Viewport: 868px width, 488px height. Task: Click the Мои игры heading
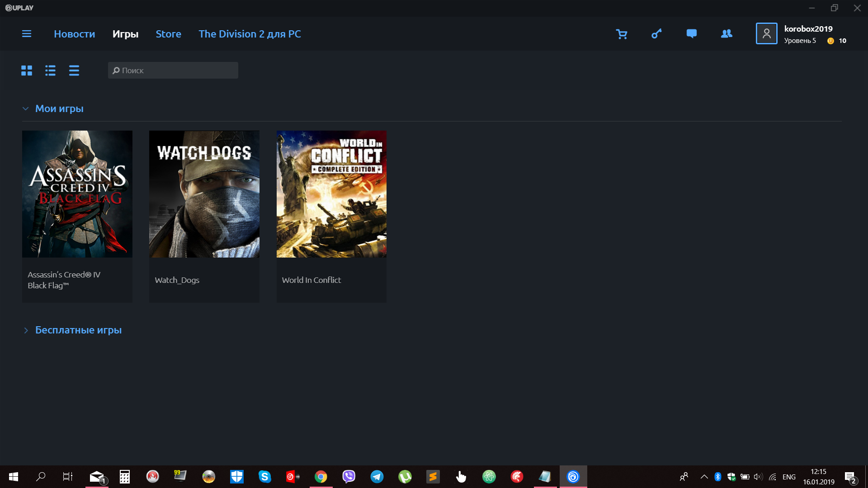point(59,108)
